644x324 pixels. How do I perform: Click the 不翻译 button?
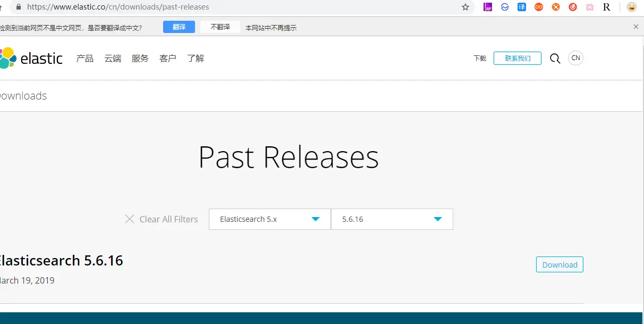point(220,27)
